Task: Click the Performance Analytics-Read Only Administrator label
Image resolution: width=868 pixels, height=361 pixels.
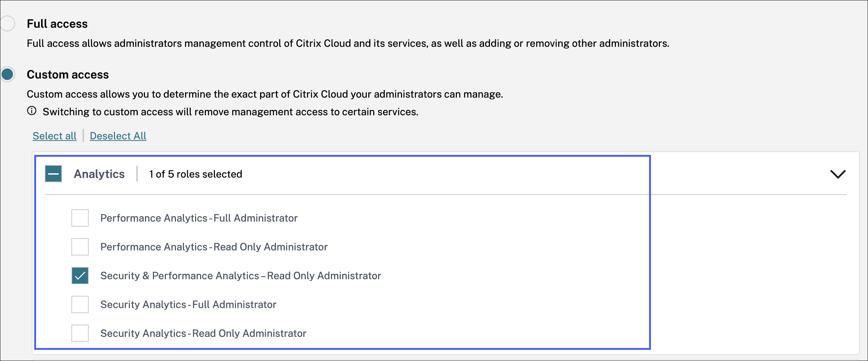Action: (214, 247)
